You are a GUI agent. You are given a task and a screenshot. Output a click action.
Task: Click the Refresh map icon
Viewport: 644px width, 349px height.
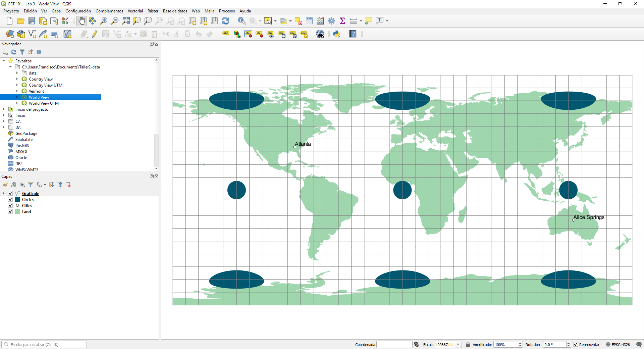225,21
